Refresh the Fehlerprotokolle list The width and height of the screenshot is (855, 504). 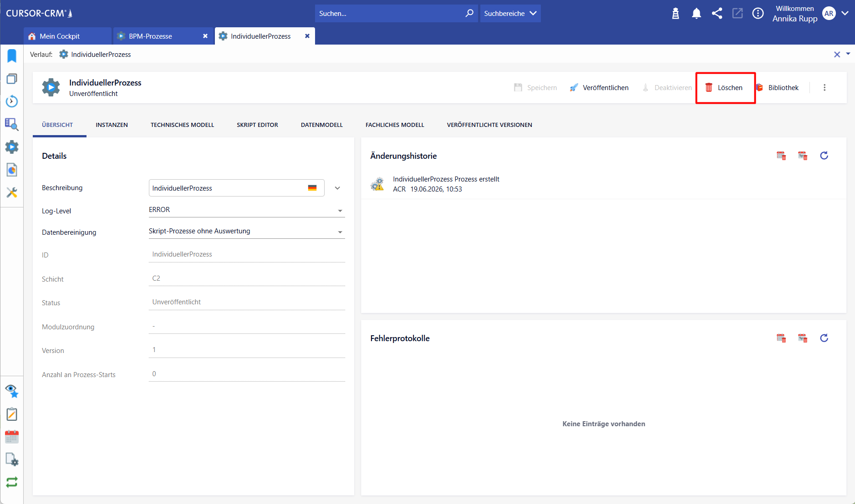tap(824, 338)
